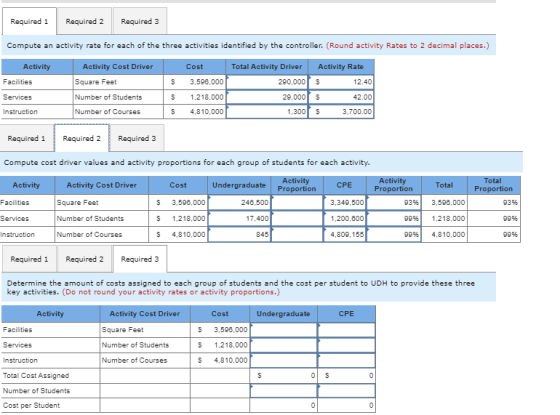Edit Services Undergraduate value 17,400
This screenshot has width=560, height=415.
[239, 219]
